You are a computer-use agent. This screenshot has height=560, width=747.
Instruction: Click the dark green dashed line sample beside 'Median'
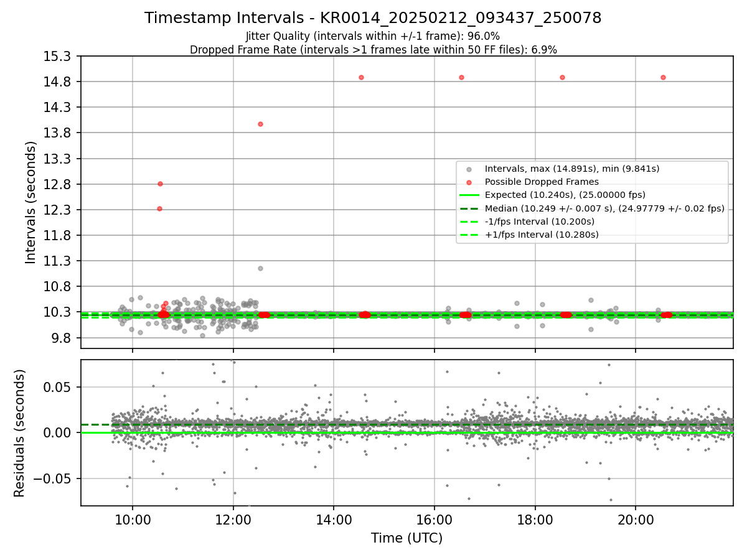(x=469, y=208)
